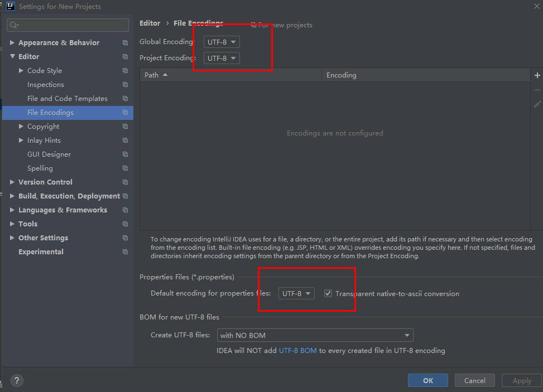The image size is (543, 392).
Task: Click project-level icon beside Version Control
Action: click(125, 182)
